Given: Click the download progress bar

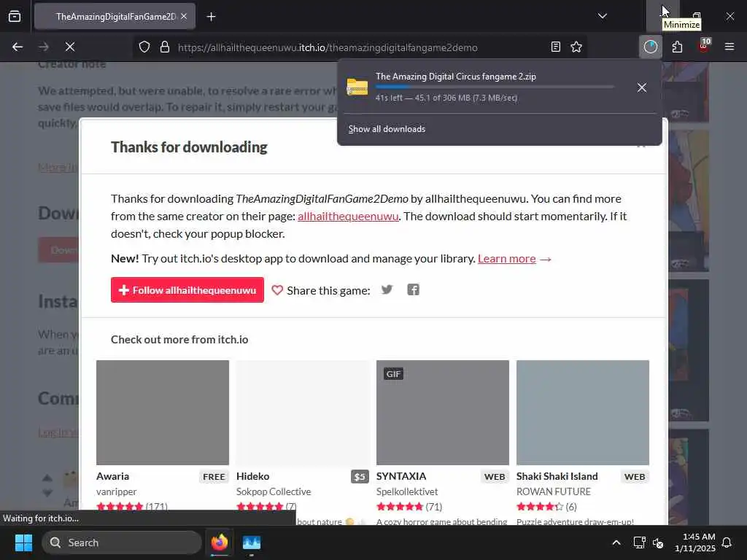Looking at the screenshot, I should pos(495,87).
